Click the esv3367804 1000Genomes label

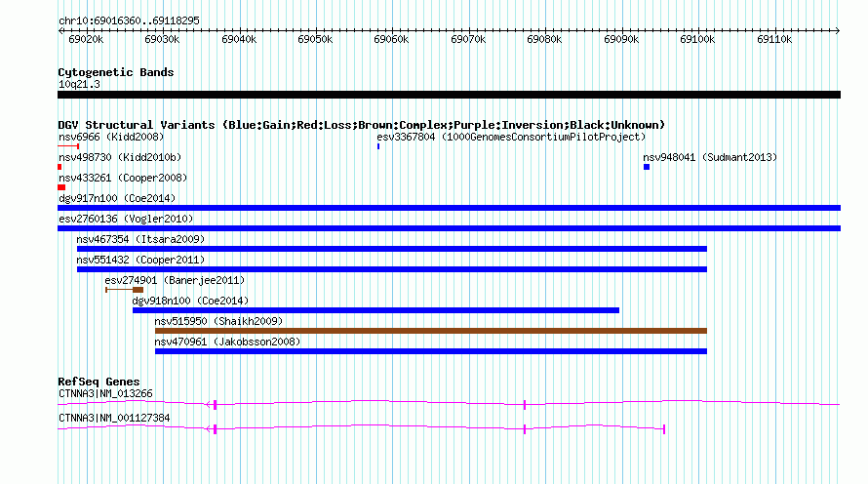pyautogui.click(x=511, y=137)
